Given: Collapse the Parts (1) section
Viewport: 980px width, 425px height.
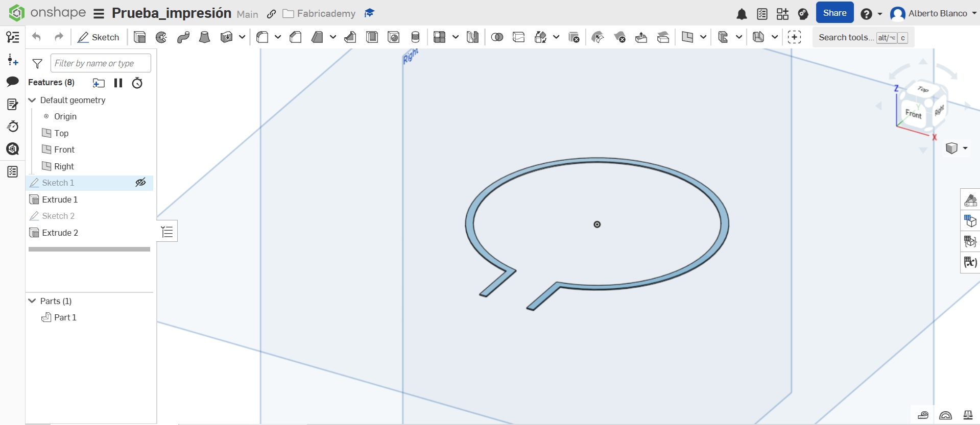Looking at the screenshot, I should (32, 301).
